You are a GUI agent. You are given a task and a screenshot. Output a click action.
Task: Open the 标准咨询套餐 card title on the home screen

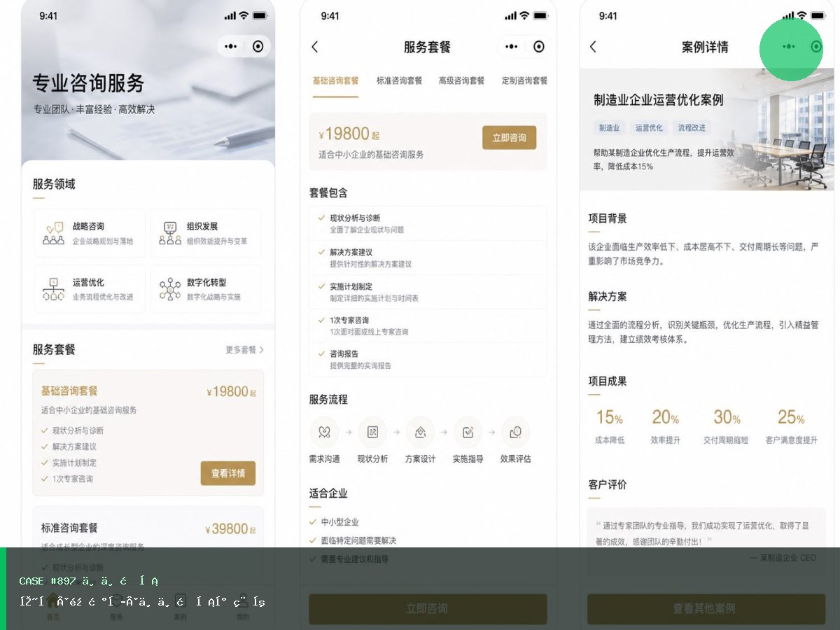(x=69, y=528)
